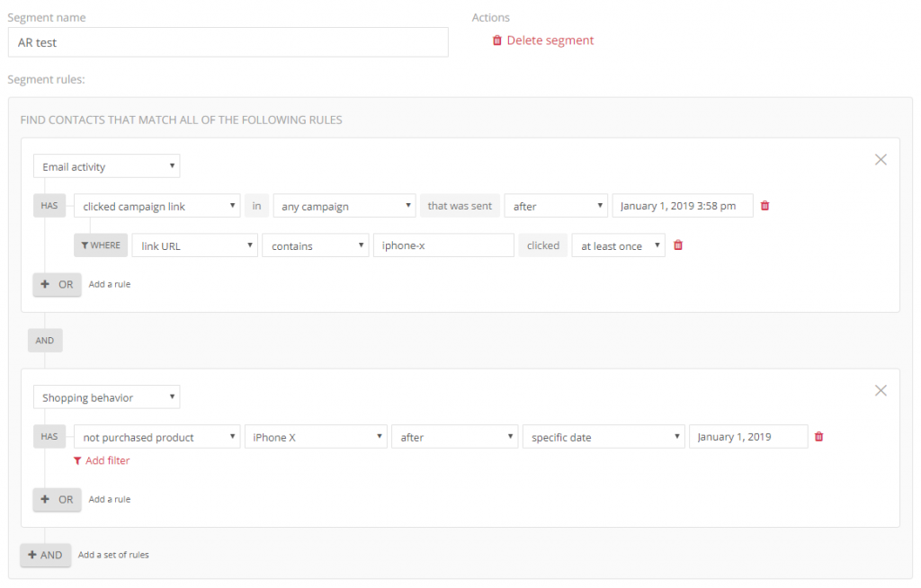Image resolution: width=921 pixels, height=588 pixels.
Task: Click Delete segment link
Action: (x=542, y=40)
